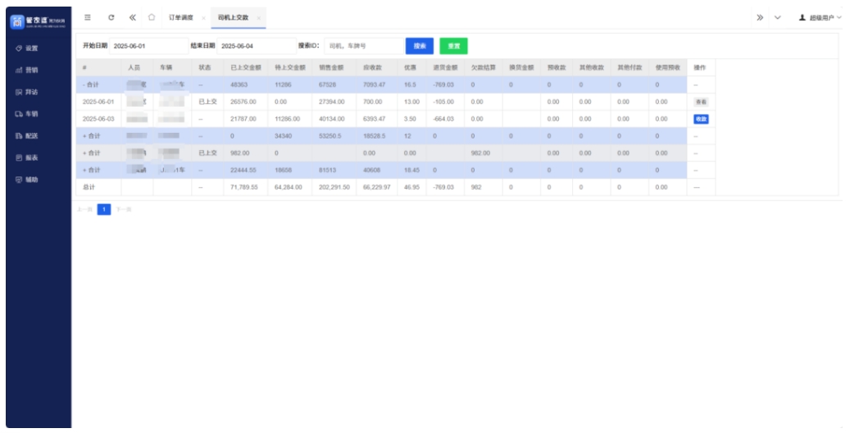Viewport: 868px width, 433px height.
Task: Click the 退货金额 column header
Action: pos(446,67)
